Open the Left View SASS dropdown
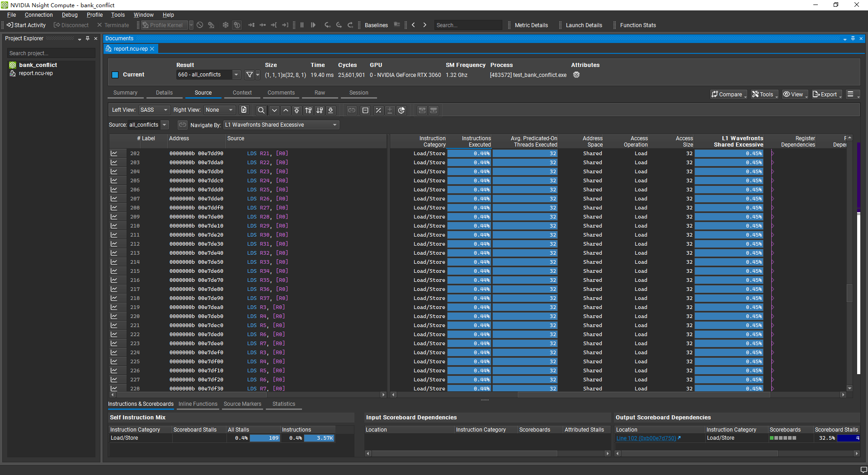This screenshot has height=475, width=868. [x=154, y=110]
